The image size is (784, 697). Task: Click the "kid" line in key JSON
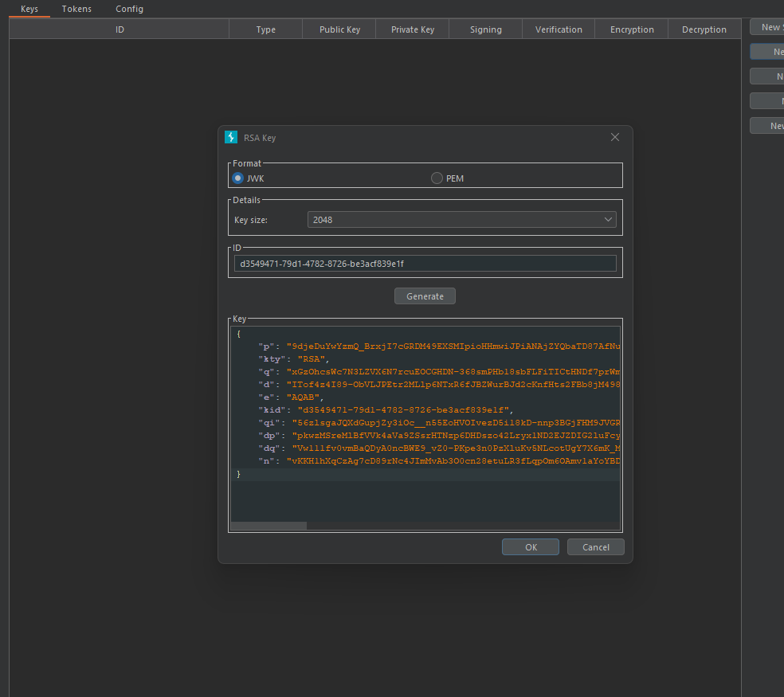tap(386, 410)
